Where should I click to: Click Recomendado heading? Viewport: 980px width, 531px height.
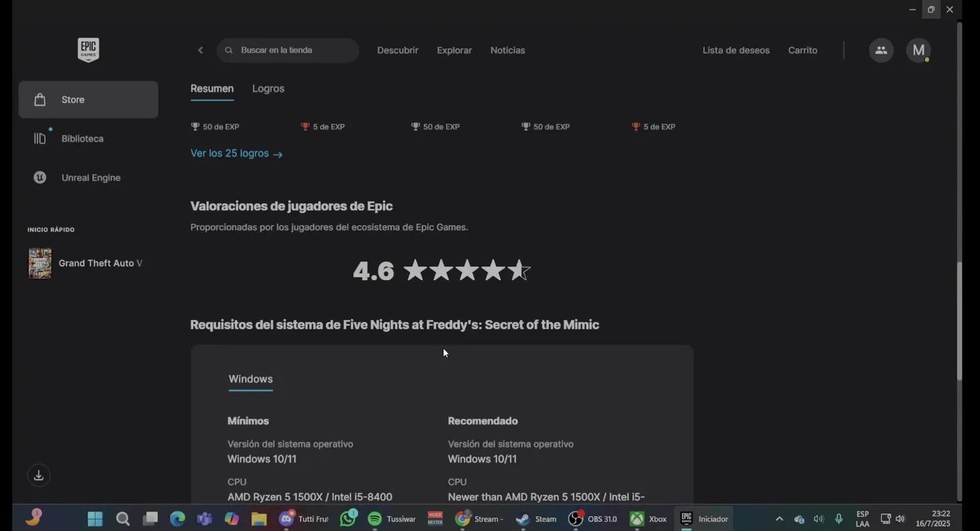[x=482, y=421]
